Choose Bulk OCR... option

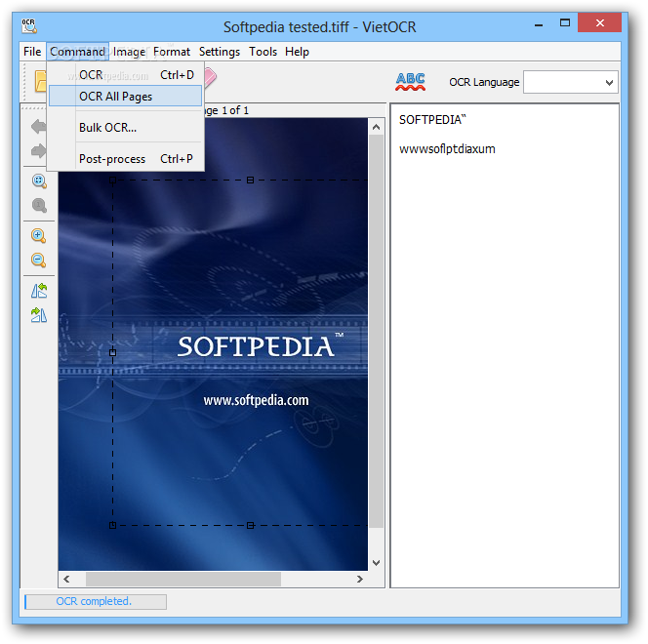pyautogui.click(x=125, y=128)
